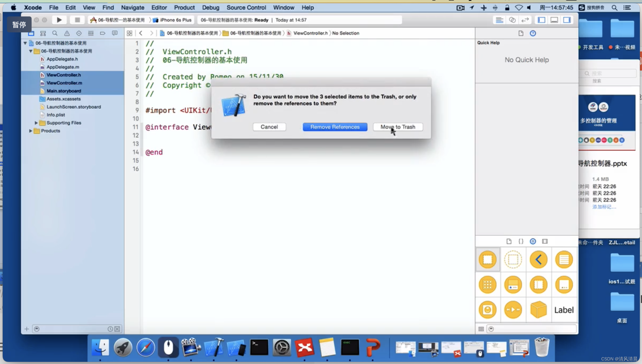The image size is (642, 364).
Task: Click Remove References button in dialog
Action: tap(335, 127)
